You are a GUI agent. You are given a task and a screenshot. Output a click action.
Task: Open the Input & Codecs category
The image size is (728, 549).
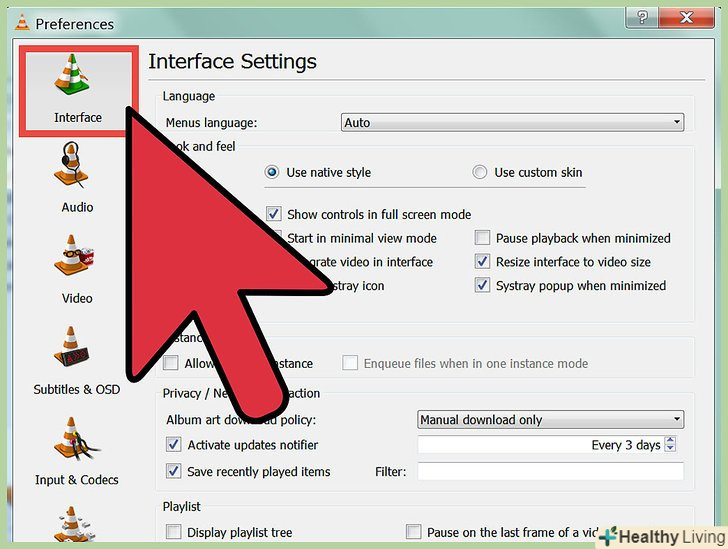[77, 451]
